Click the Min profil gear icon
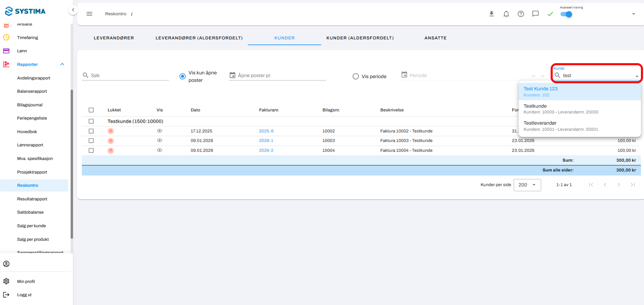 click(6, 281)
